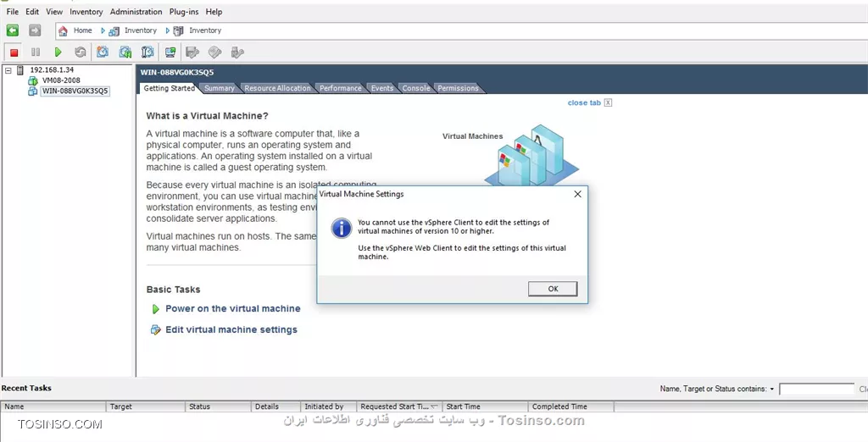Click the Target column header
This screenshot has width=868, height=442.
coord(145,406)
